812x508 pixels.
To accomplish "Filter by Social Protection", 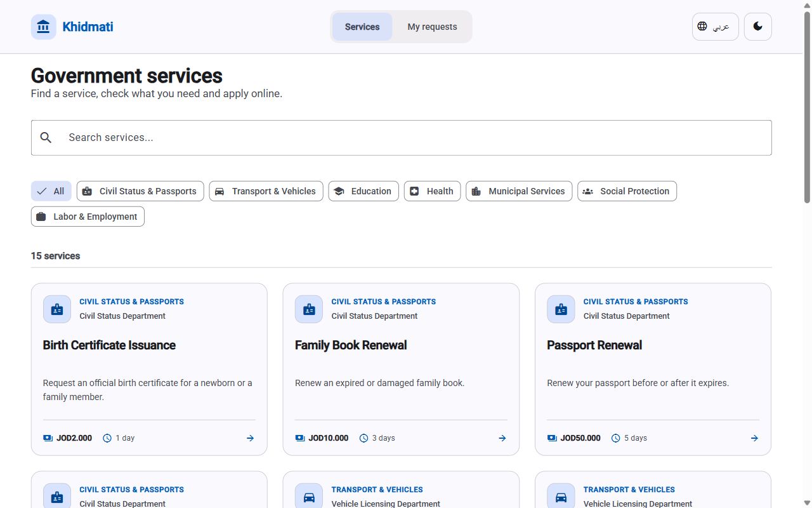I will [627, 191].
